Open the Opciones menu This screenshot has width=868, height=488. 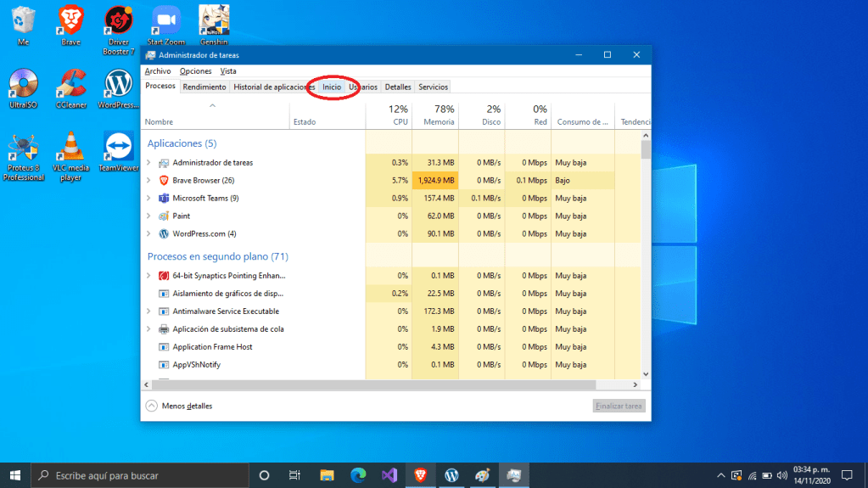point(195,71)
